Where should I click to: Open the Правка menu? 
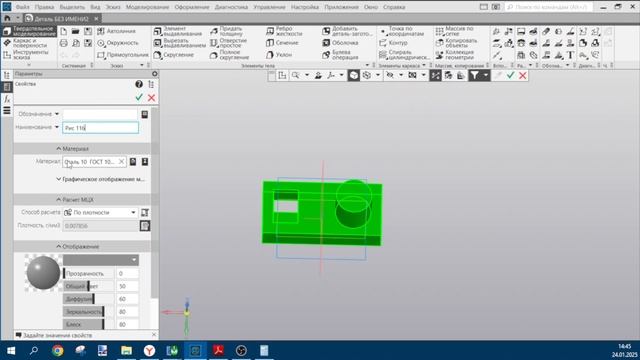[44, 7]
